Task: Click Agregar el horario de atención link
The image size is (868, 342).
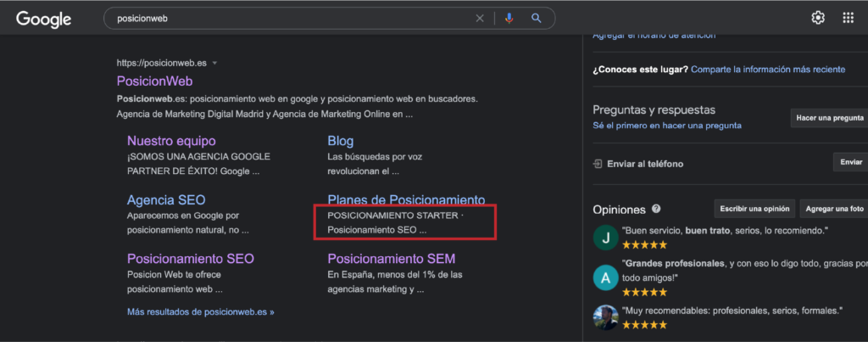Action: click(x=654, y=36)
